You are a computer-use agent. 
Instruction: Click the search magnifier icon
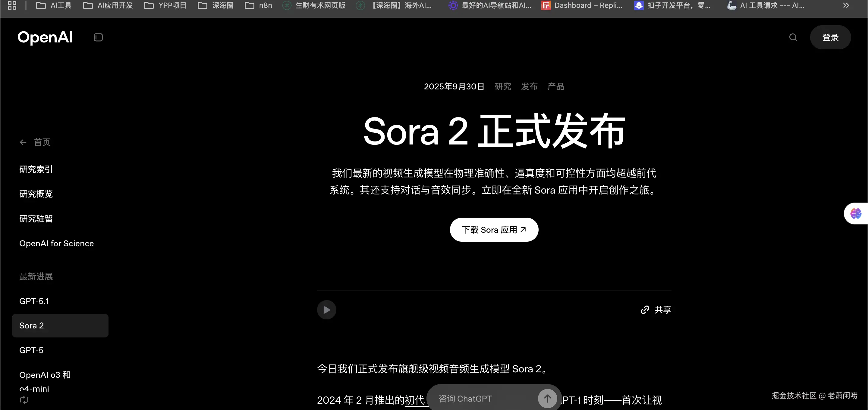pyautogui.click(x=793, y=37)
